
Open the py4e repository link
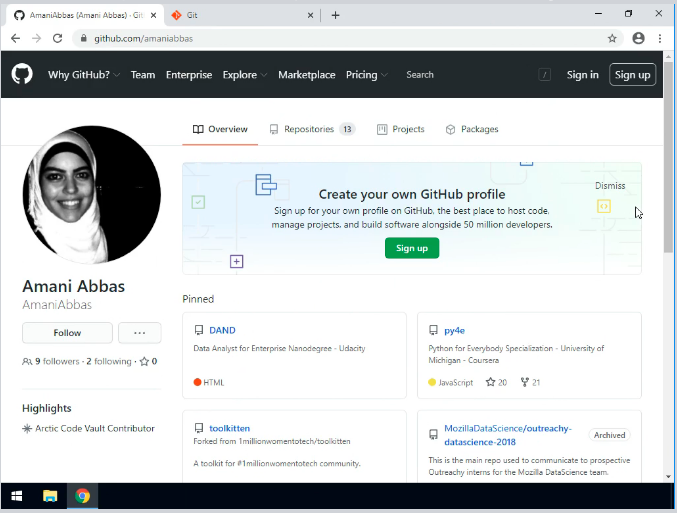(454, 330)
